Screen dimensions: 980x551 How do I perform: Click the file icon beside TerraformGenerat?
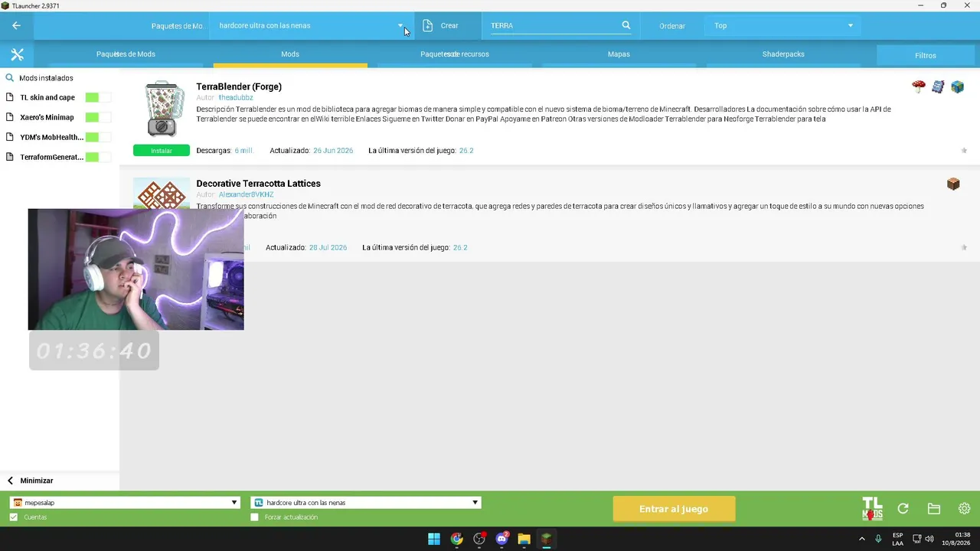(x=10, y=157)
